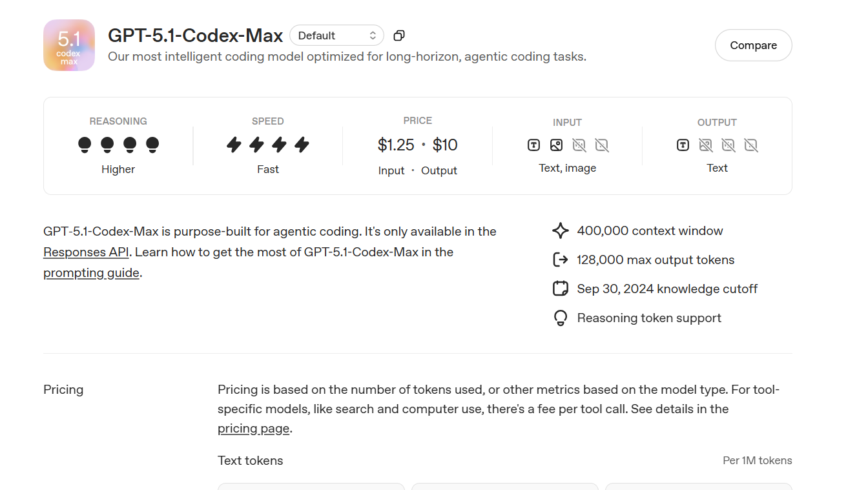The height and width of the screenshot is (490, 868).
Task: Click the Text tokens section label
Action: coord(251,460)
